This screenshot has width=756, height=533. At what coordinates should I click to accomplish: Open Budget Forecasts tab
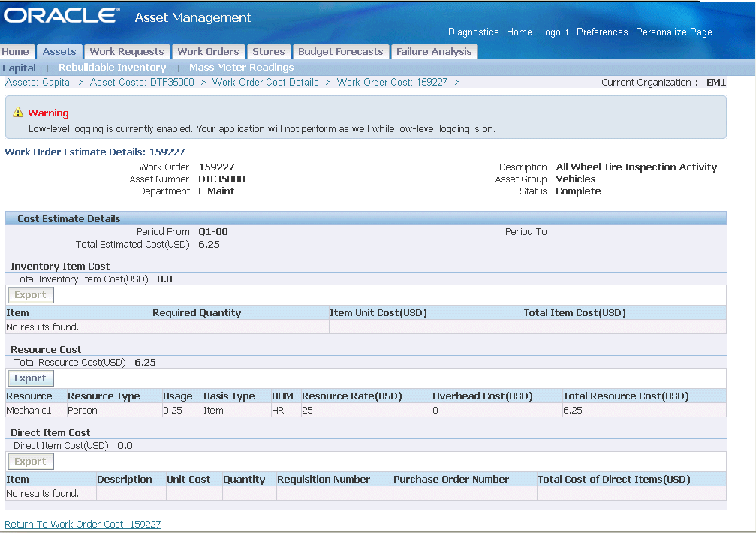pyautogui.click(x=340, y=52)
